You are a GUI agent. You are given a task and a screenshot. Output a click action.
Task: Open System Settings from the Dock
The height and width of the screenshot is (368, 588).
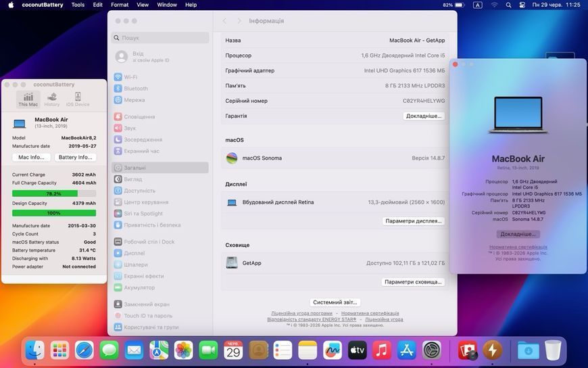[432, 350]
